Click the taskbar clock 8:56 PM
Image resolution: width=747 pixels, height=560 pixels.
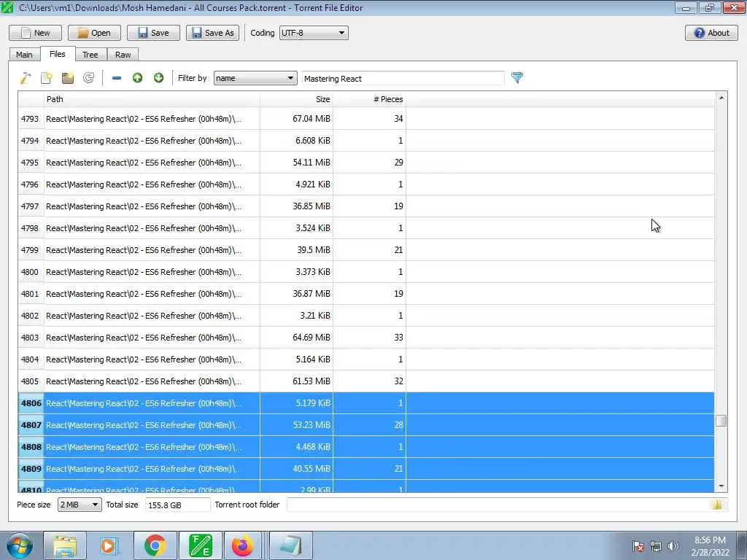pyautogui.click(x=710, y=540)
